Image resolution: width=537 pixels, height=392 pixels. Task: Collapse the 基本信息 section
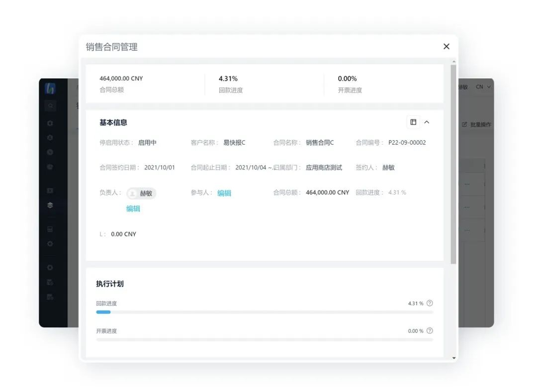tap(427, 122)
